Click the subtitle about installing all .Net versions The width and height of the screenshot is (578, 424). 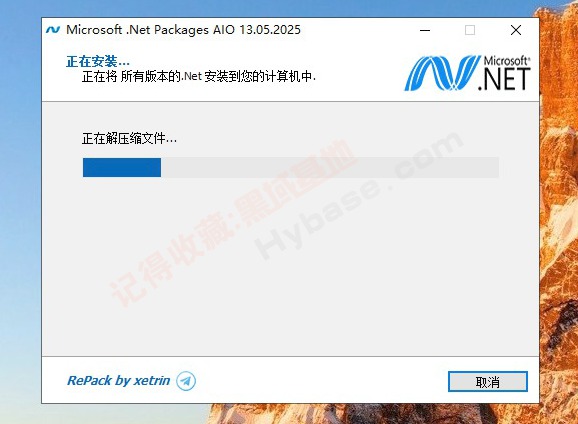point(199,76)
